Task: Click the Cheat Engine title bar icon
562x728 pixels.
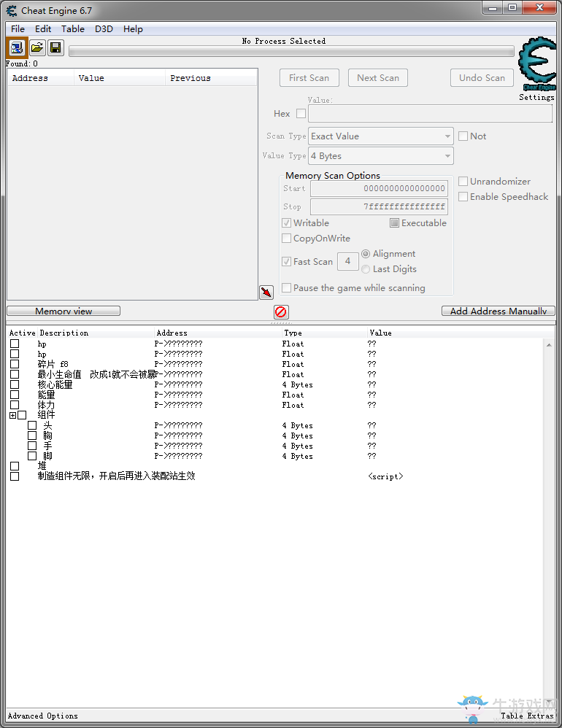Action: point(12,10)
